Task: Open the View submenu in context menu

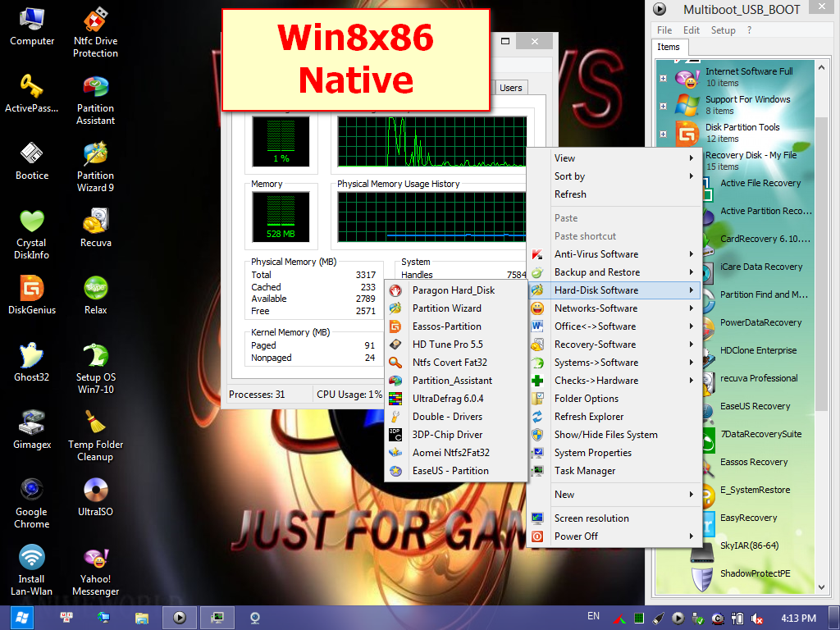Action: coord(614,158)
